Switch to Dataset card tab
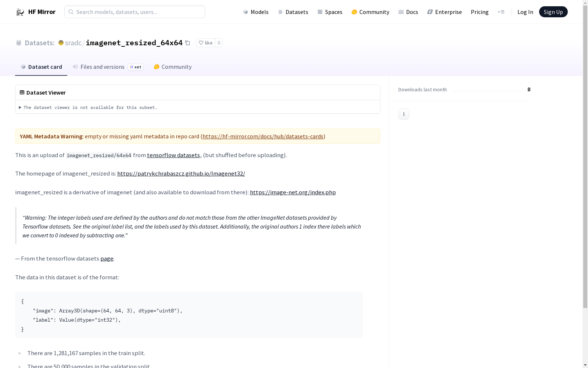Screen dimensions: 588x368 tap(41, 67)
